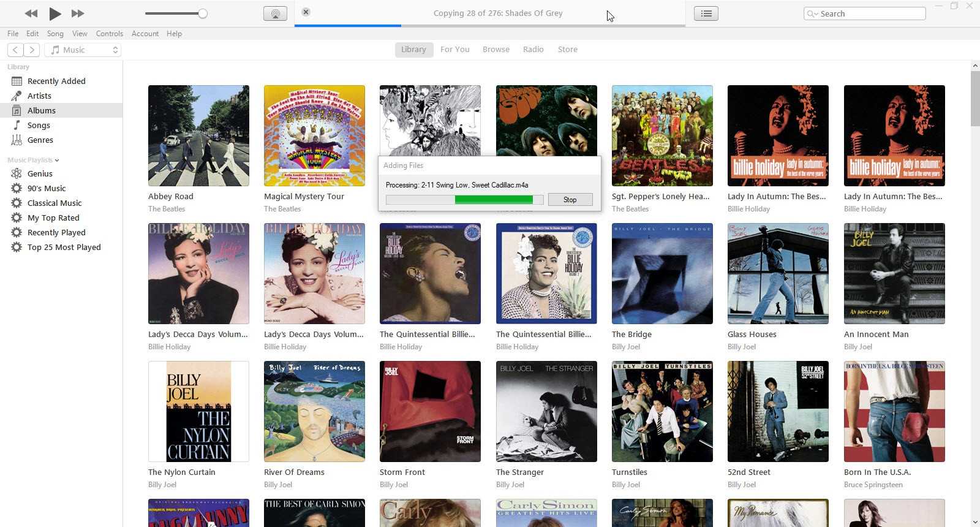Viewport: 980px width, 527px height.
Task: Open the Account menu
Action: click(145, 34)
